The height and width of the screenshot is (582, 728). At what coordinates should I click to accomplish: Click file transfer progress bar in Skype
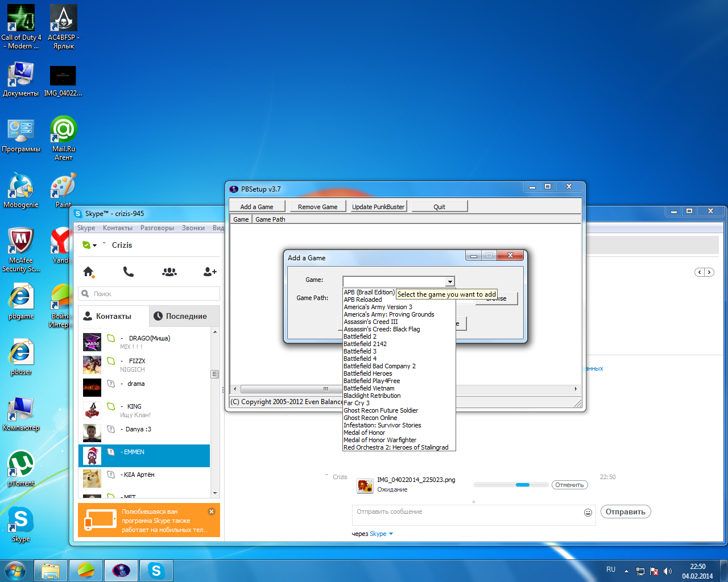(510, 485)
